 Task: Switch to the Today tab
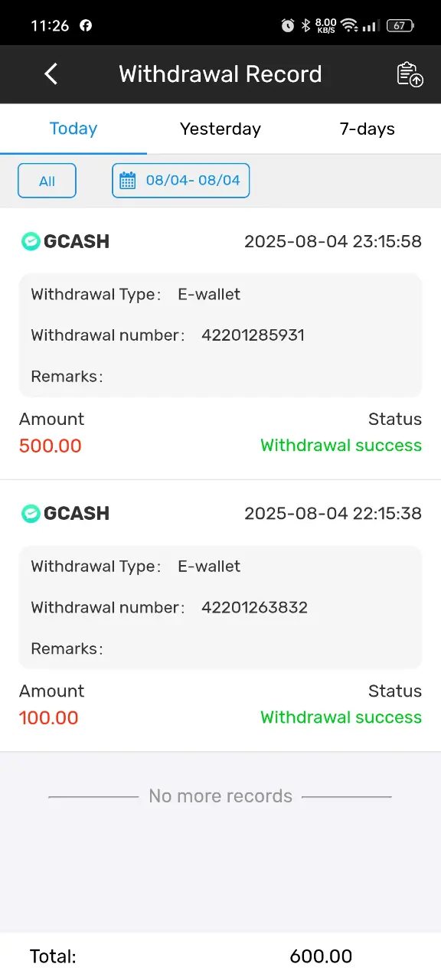coord(73,129)
